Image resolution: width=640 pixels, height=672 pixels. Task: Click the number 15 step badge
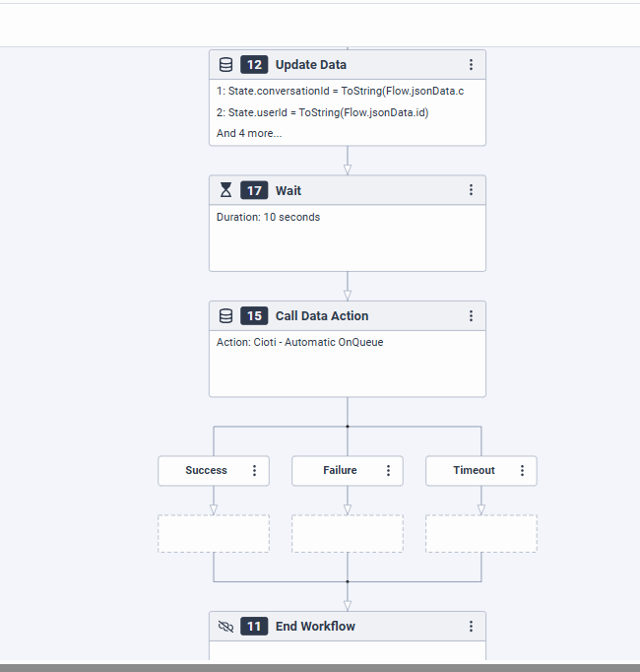coord(254,316)
